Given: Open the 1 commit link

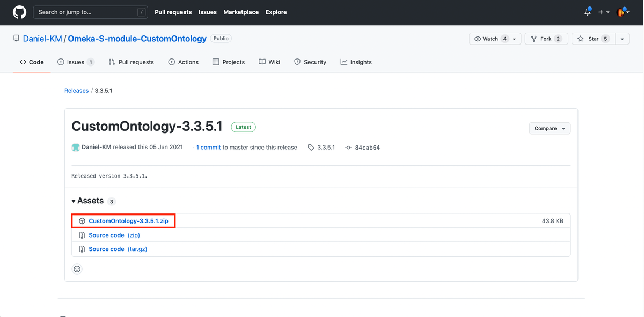Looking at the screenshot, I should 208,148.
